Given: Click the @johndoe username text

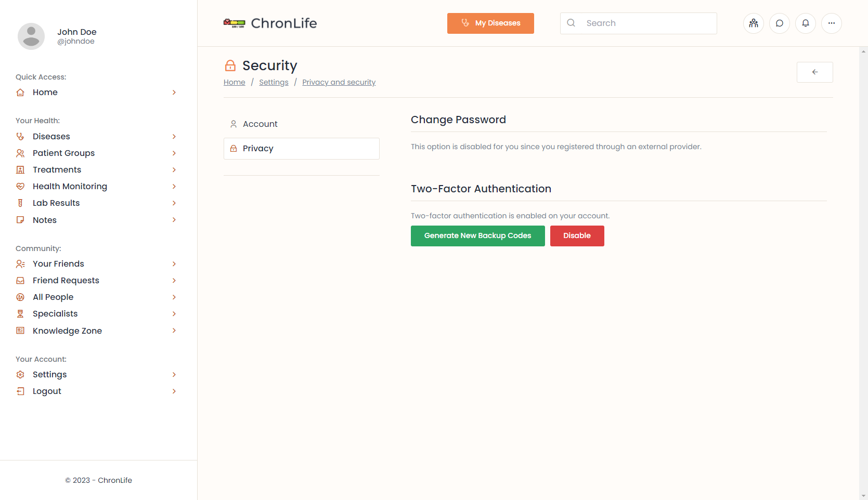Looking at the screenshot, I should (x=76, y=42).
